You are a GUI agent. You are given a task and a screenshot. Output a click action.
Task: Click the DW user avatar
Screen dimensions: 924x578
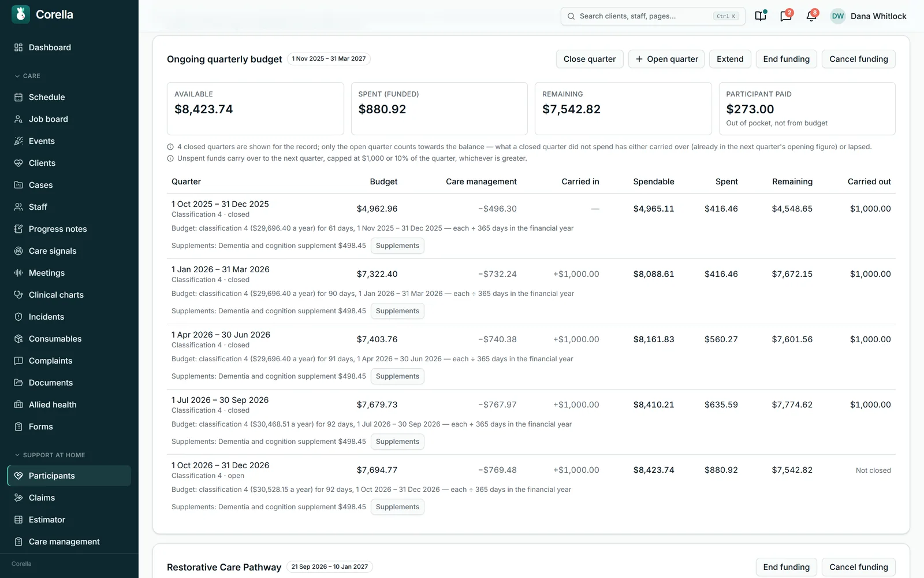coord(838,16)
